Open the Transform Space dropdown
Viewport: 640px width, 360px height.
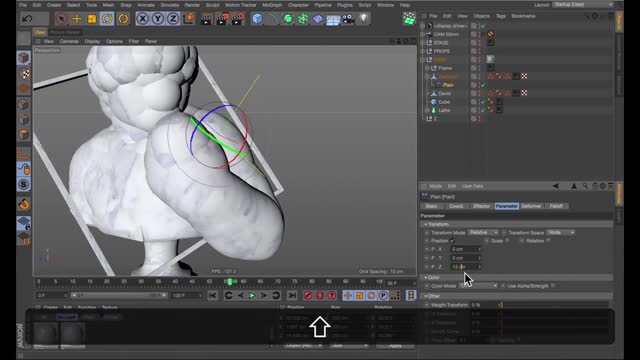(x=560, y=232)
